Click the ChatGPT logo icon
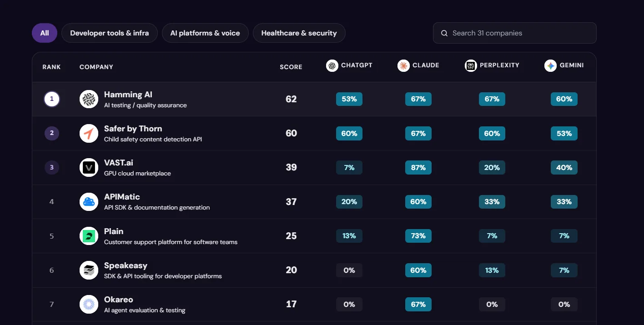 pyautogui.click(x=332, y=65)
